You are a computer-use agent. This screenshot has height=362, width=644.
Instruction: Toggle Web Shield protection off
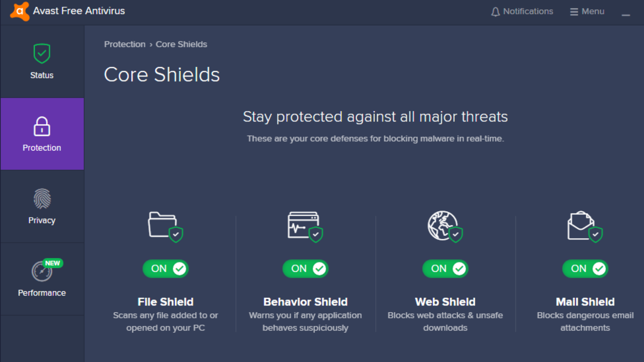[x=445, y=268]
